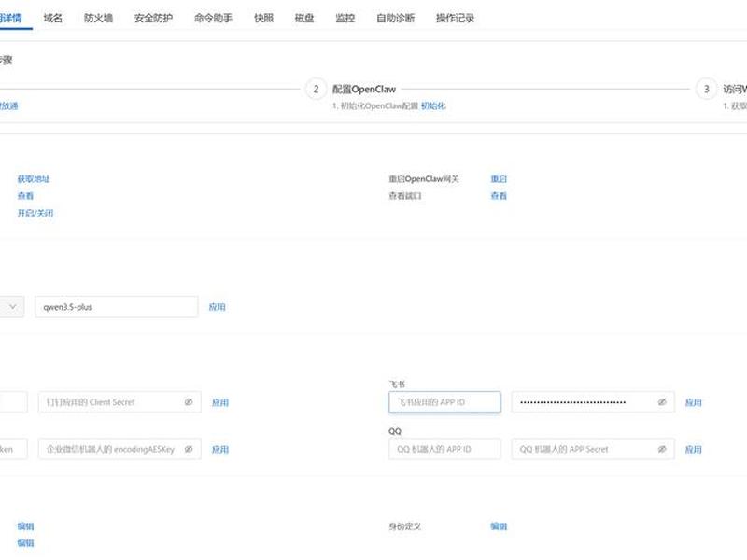This screenshot has height=560, width=747.
Task: Open the 快照 tab
Action: point(264,18)
